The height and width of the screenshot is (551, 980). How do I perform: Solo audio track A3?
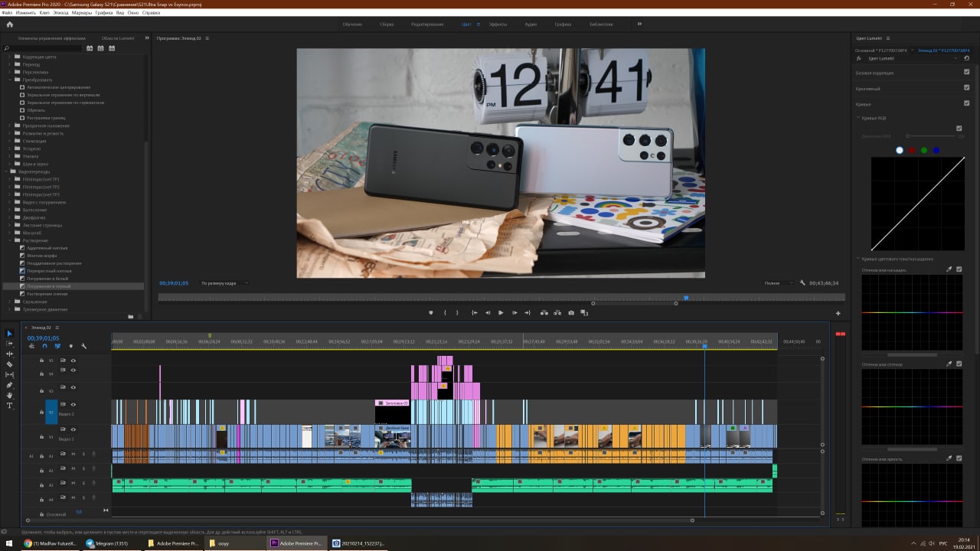click(83, 483)
